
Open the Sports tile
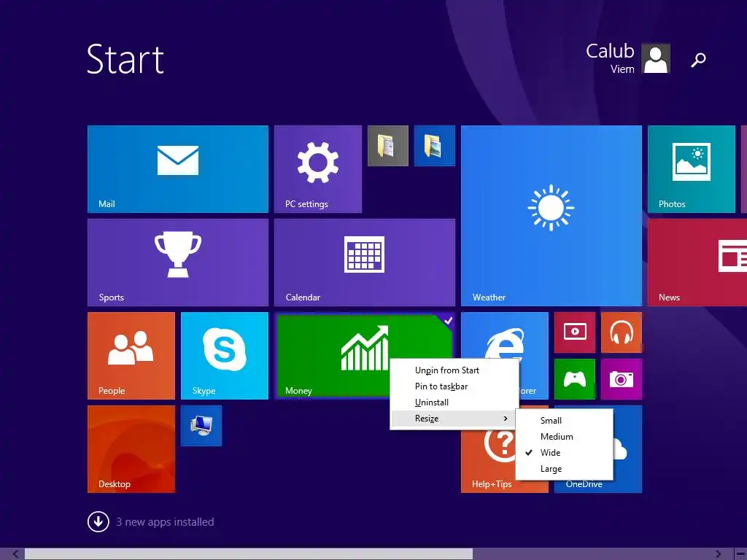coord(178,262)
